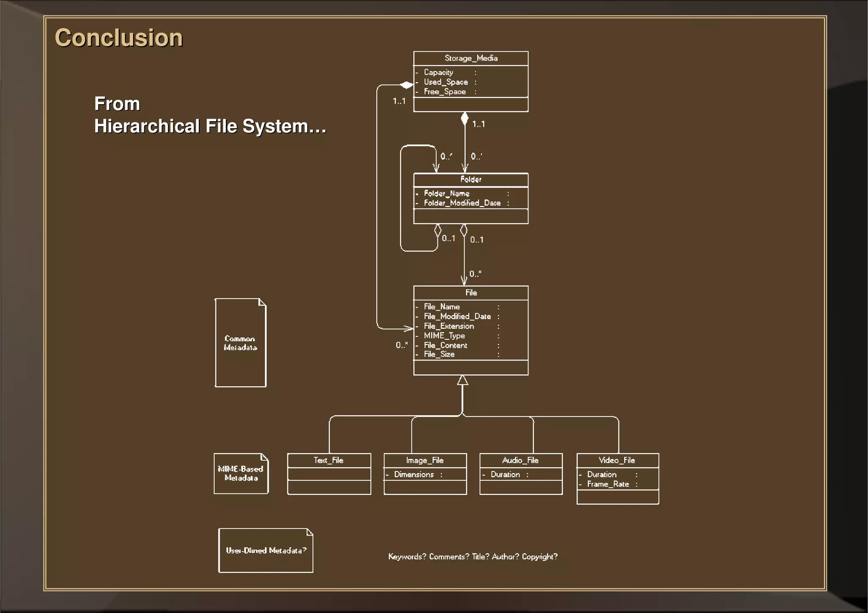Click the Frame_Rate attribute in Video_File
Screen dimensions: 868x613
point(608,484)
